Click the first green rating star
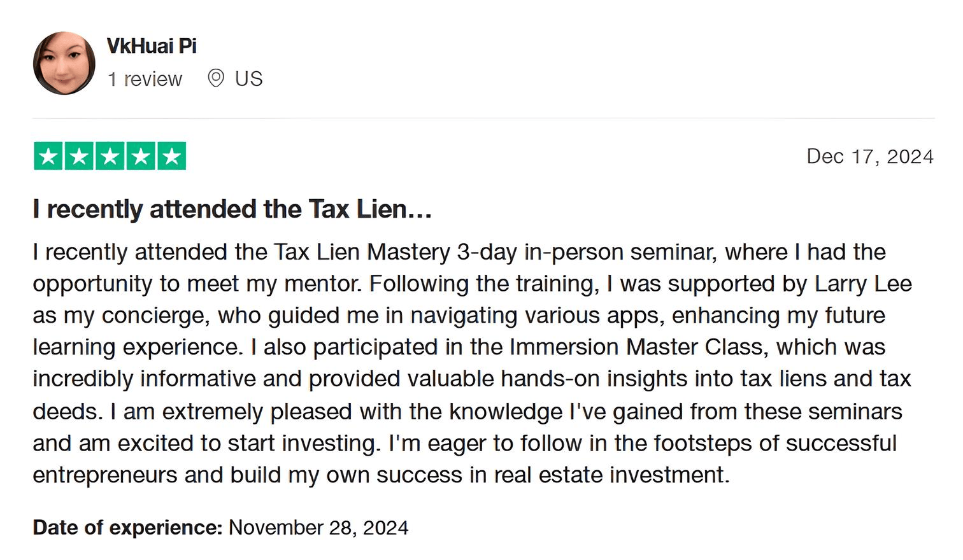 pos(48,156)
